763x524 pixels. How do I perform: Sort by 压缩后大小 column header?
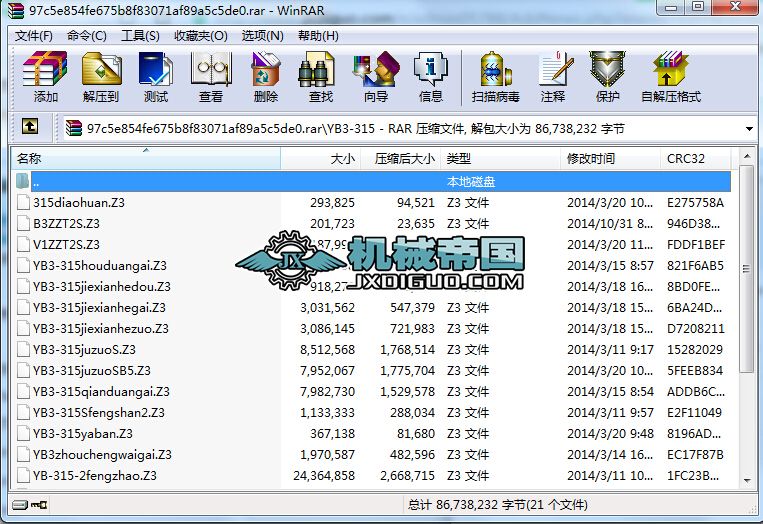click(x=400, y=159)
